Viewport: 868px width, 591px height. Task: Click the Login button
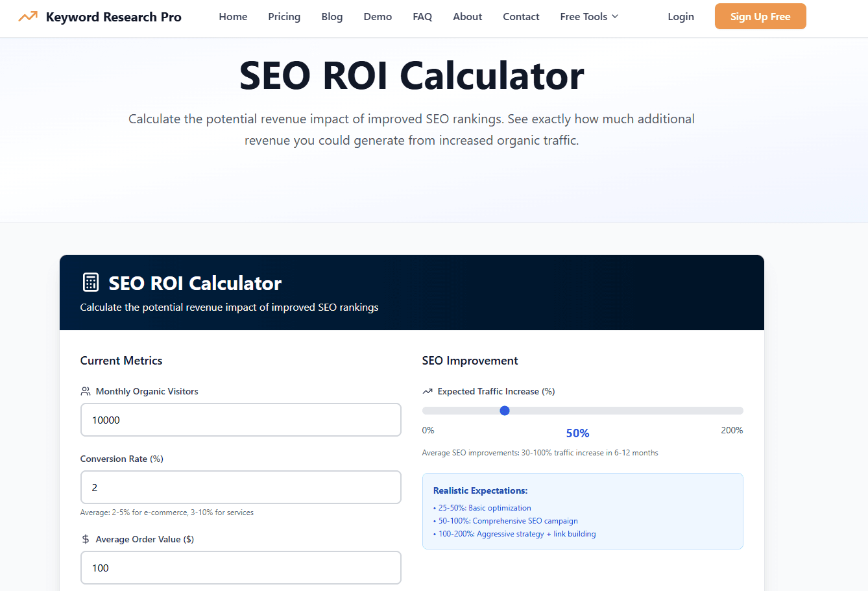681,16
